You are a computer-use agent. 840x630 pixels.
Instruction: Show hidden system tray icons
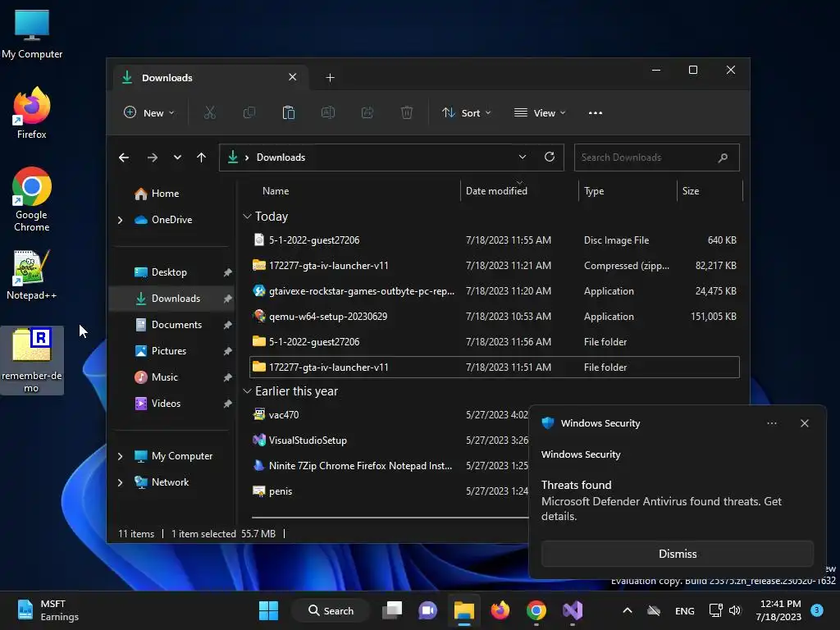pos(628,610)
